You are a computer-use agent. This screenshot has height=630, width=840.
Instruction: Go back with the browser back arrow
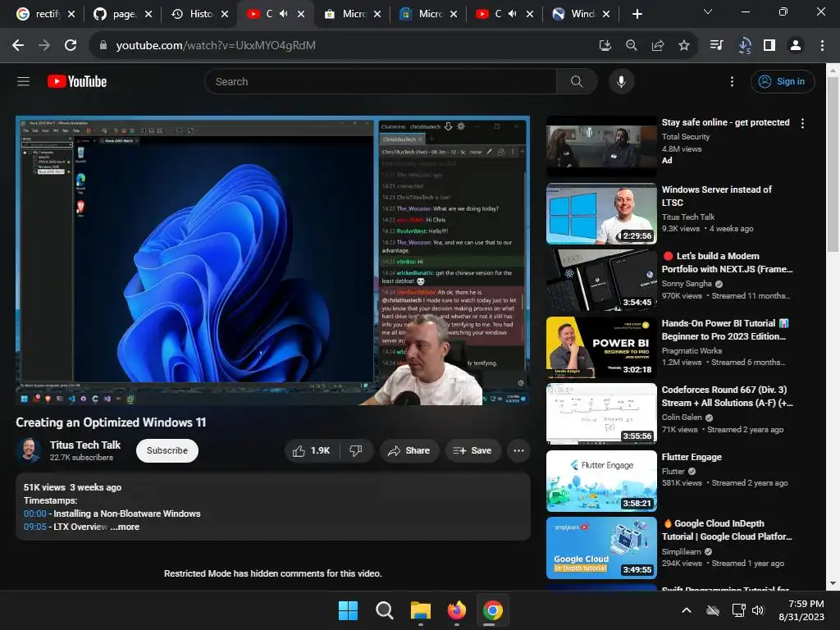(18, 46)
